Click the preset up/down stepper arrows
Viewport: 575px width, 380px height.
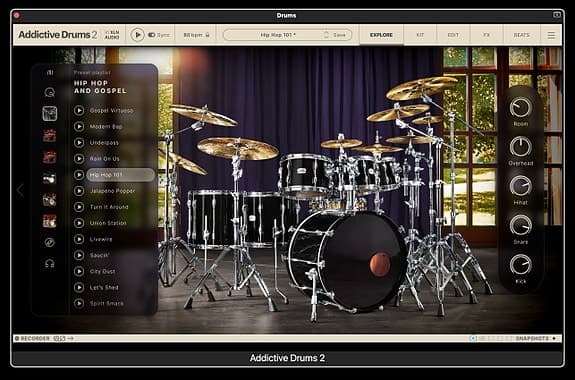[326, 35]
